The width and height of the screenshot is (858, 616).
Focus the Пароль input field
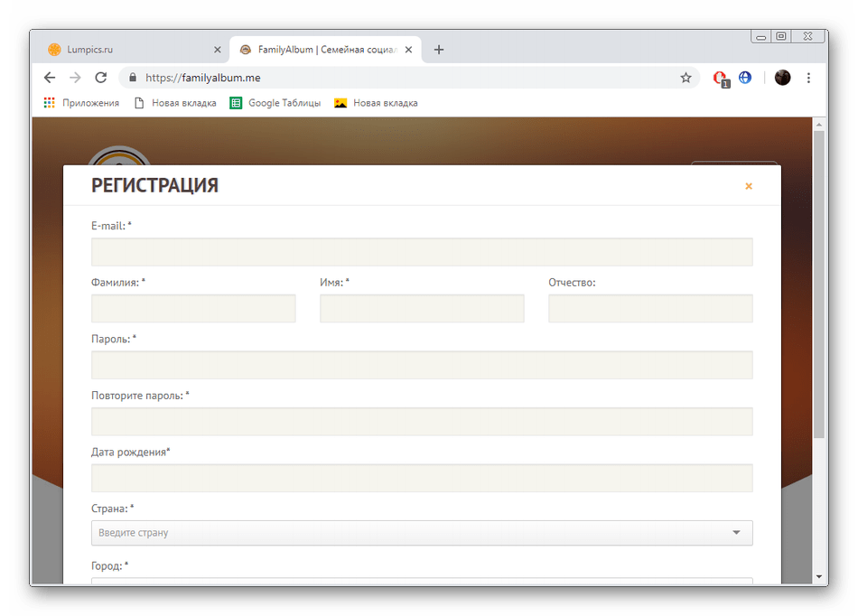[x=422, y=365]
